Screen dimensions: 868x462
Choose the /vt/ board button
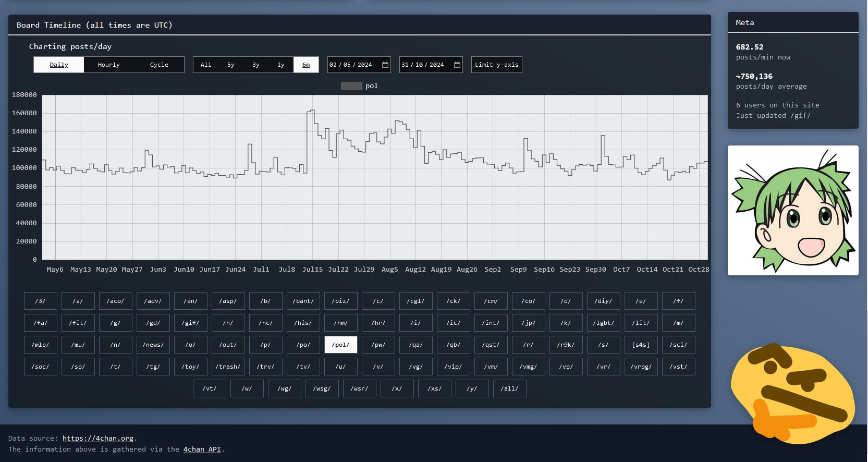click(210, 388)
